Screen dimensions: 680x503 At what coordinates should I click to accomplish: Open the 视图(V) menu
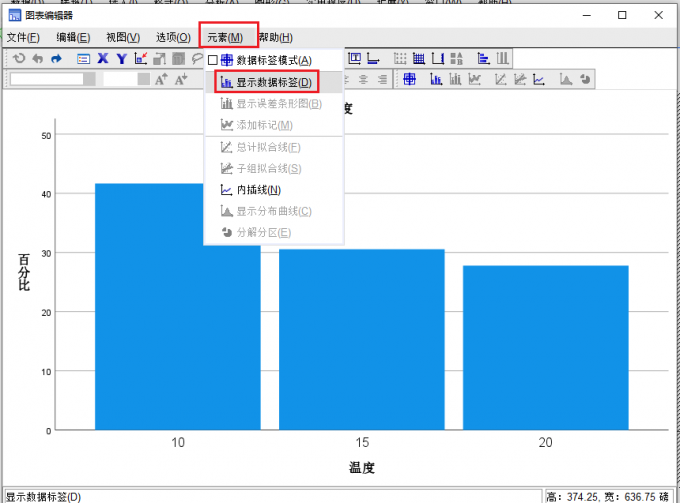[x=123, y=38]
